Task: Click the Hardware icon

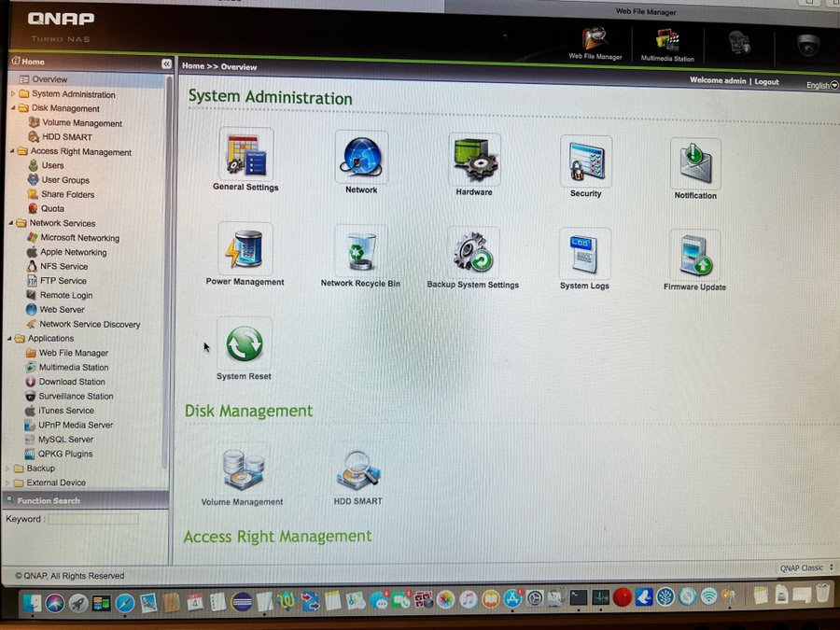Action: click(x=474, y=159)
